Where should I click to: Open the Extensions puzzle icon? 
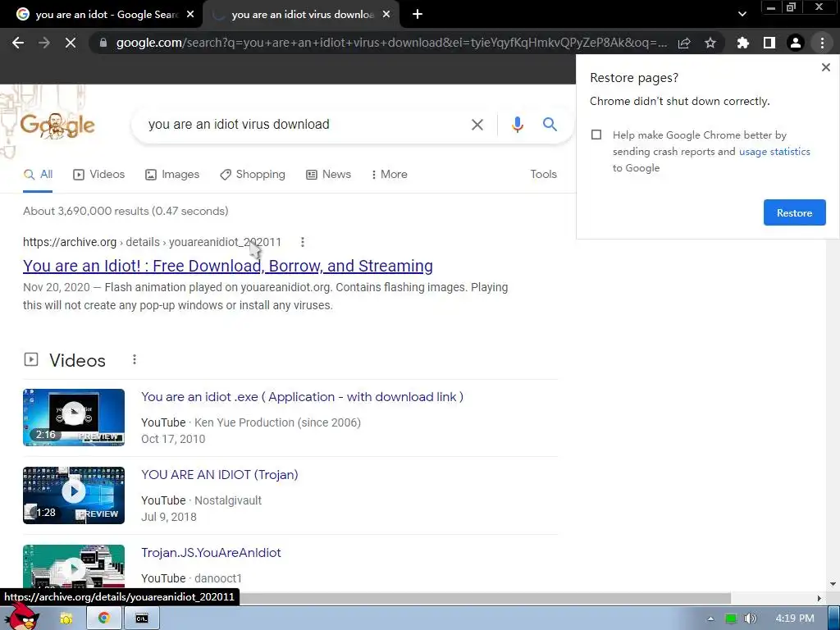(742, 43)
